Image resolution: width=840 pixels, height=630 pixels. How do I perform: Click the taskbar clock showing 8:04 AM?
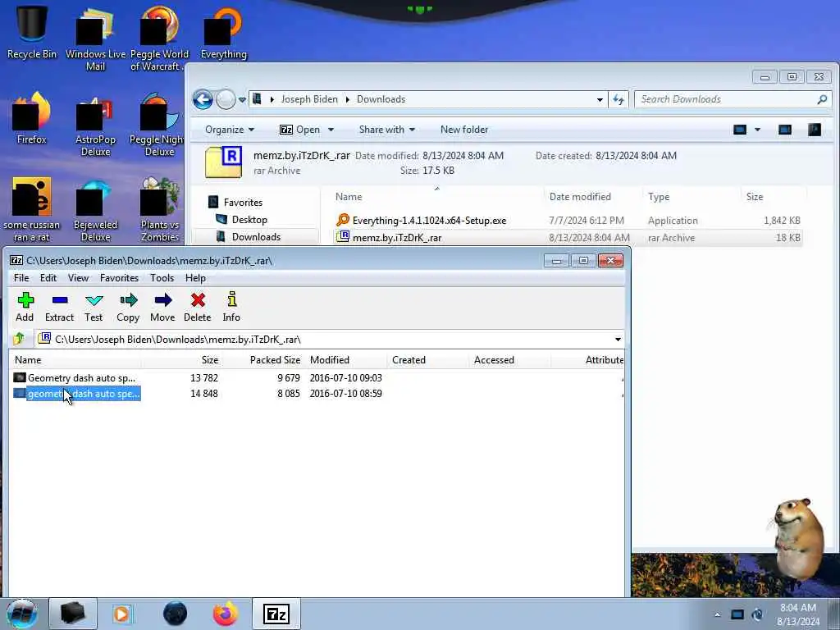click(798, 614)
